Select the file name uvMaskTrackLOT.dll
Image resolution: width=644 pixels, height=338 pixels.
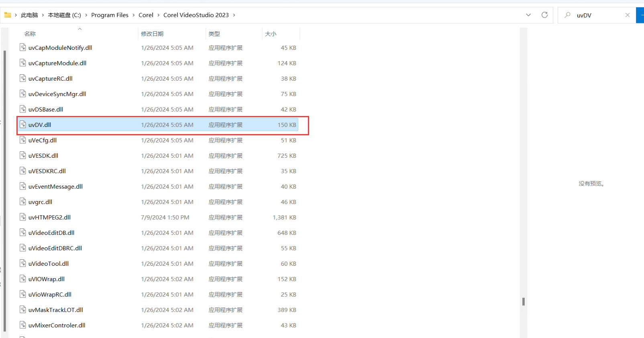coord(56,310)
